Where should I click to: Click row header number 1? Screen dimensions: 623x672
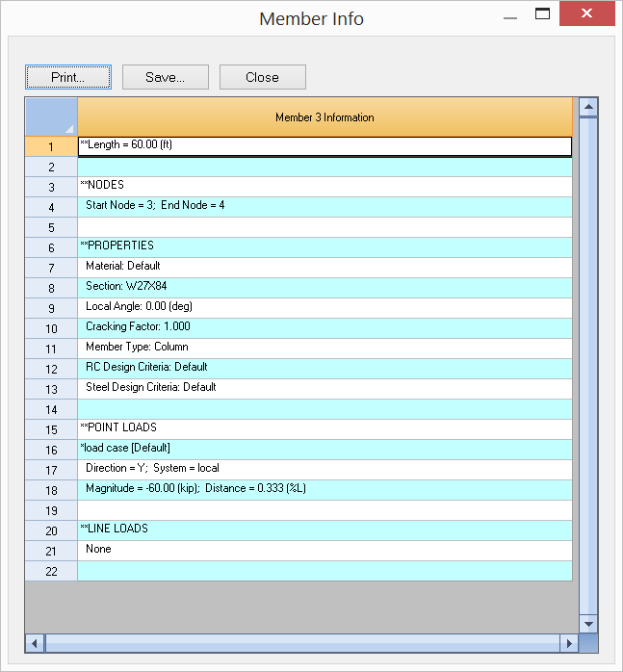click(x=51, y=146)
